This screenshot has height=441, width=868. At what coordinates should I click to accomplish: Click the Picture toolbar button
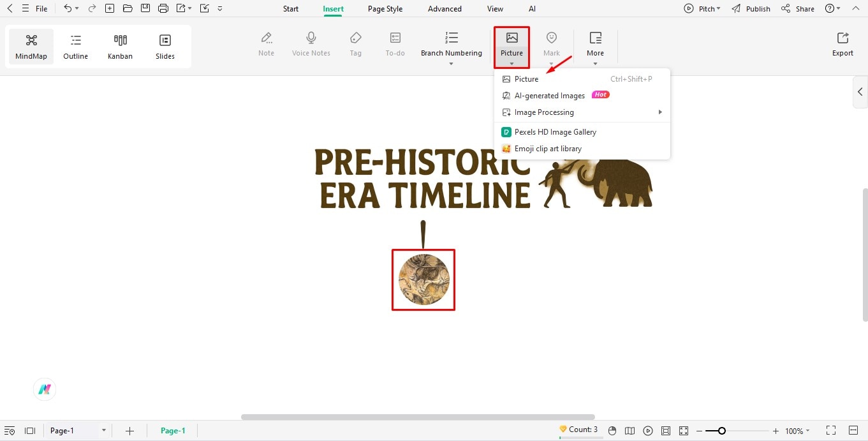click(x=511, y=47)
